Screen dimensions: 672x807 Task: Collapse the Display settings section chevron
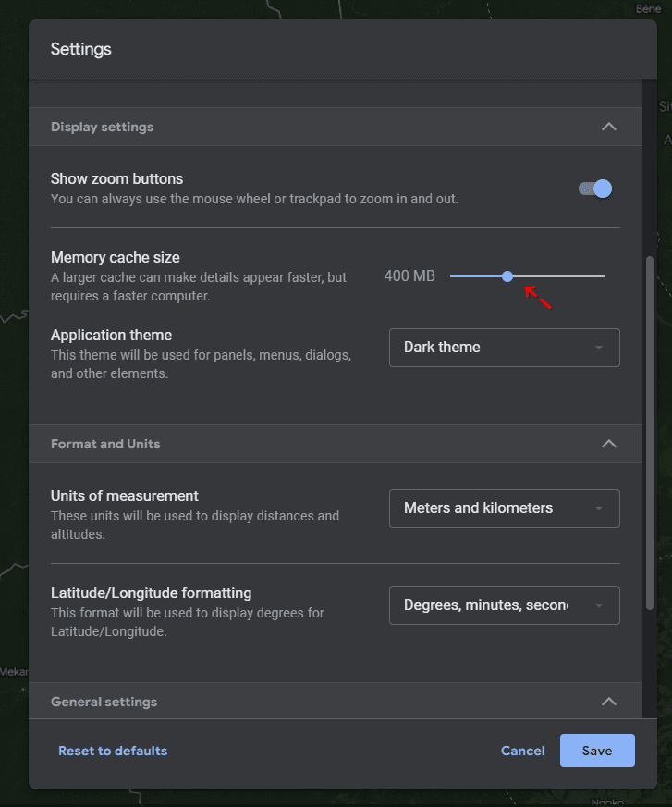coord(609,126)
